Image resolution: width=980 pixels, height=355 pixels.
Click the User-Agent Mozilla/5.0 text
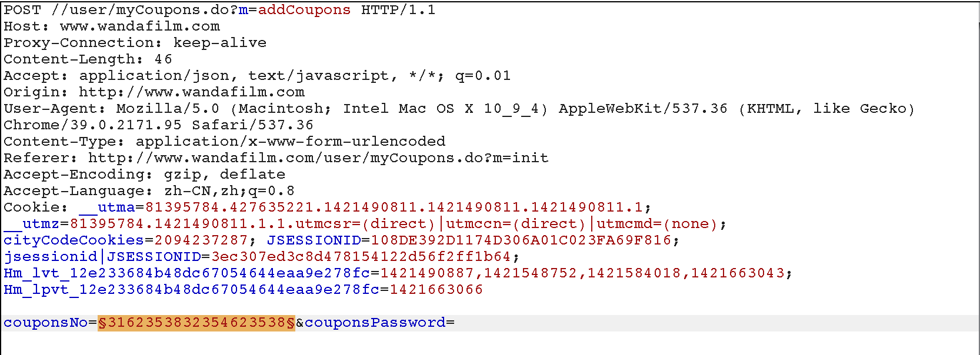pyautogui.click(x=168, y=109)
